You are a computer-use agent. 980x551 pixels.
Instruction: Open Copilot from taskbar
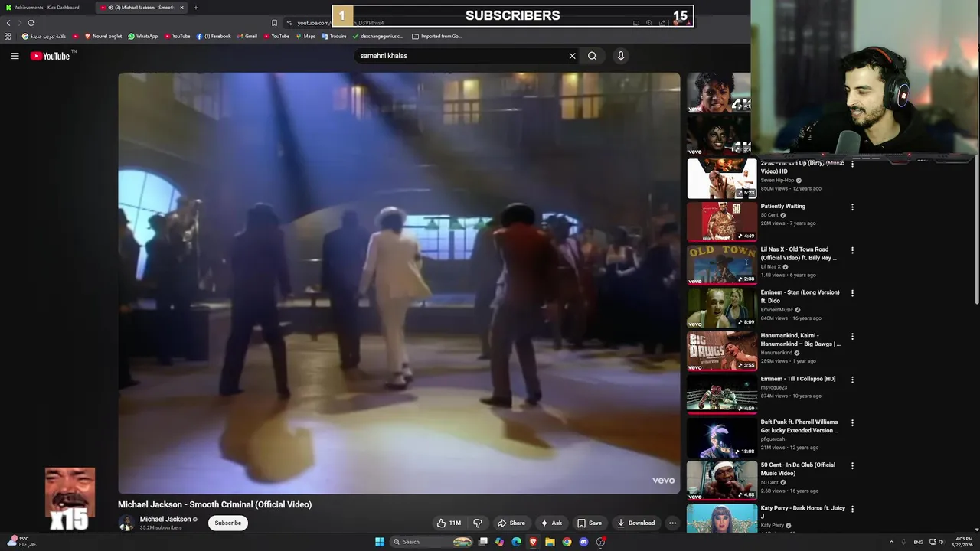(x=499, y=542)
